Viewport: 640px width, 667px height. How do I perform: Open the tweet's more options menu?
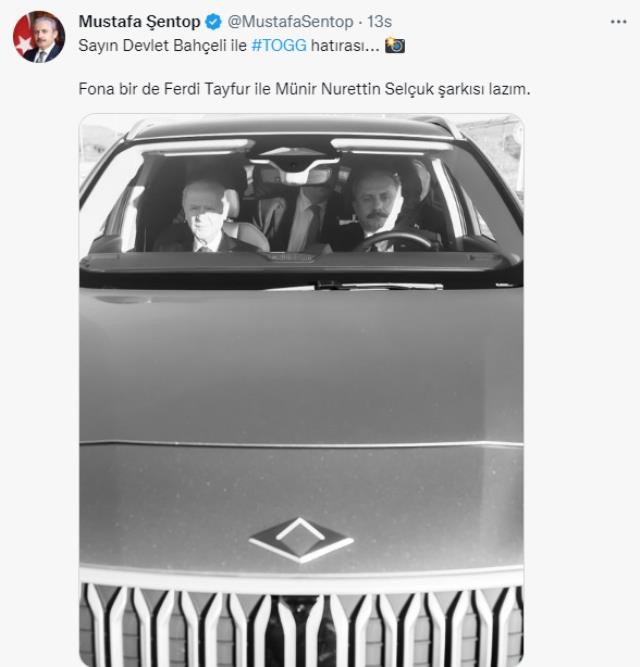[x=618, y=21]
